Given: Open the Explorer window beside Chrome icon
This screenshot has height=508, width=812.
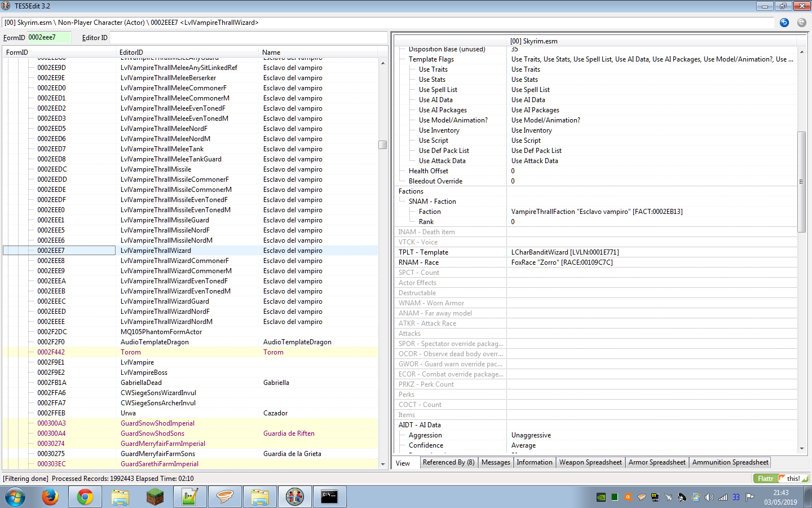Looking at the screenshot, I should click(120, 497).
